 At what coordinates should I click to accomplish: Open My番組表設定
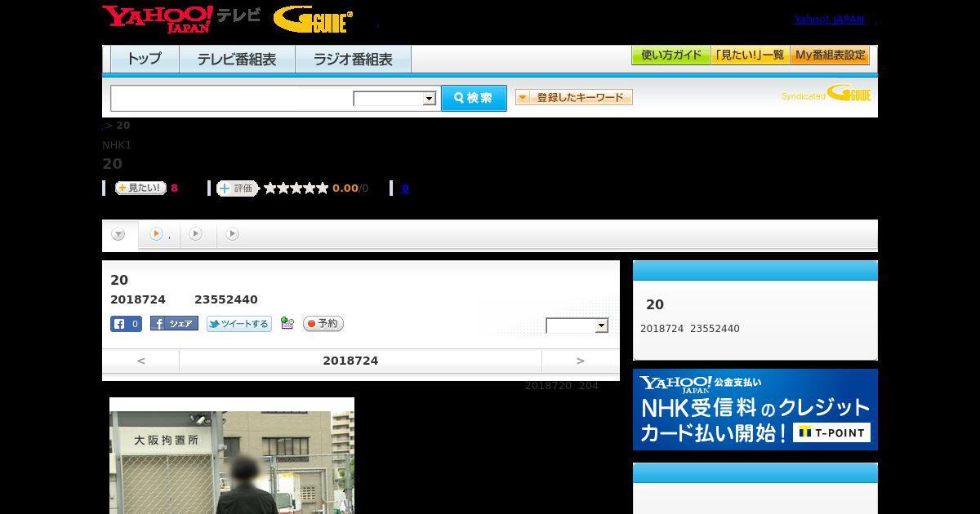(x=830, y=55)
